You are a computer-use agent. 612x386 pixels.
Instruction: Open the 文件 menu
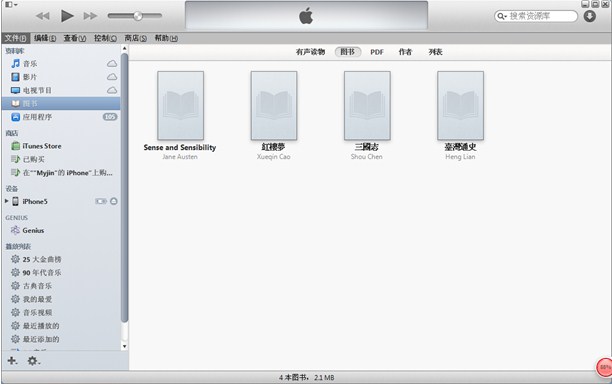click(15, 38)
